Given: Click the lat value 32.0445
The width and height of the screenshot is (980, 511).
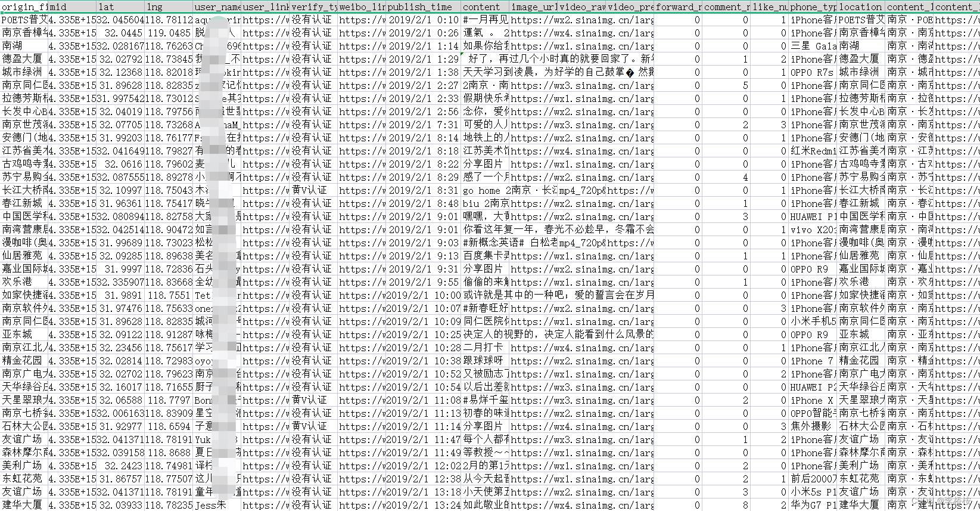Looking at the screenshot, I should 120,33.
